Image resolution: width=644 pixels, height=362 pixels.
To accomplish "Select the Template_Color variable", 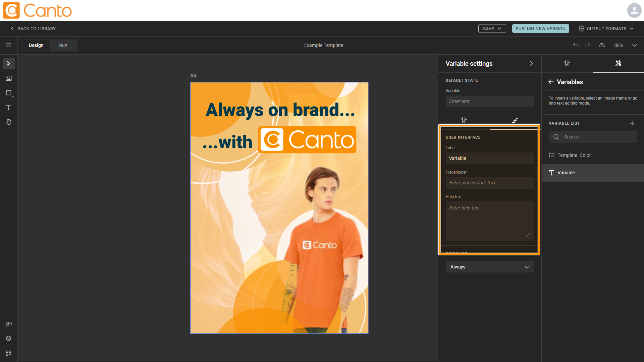I will click(x=593, y=155).
